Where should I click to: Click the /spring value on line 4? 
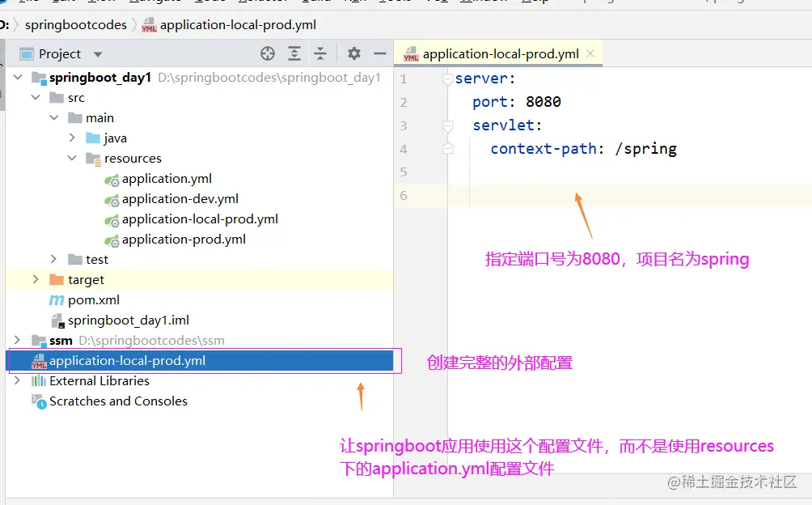click(645, 149)
